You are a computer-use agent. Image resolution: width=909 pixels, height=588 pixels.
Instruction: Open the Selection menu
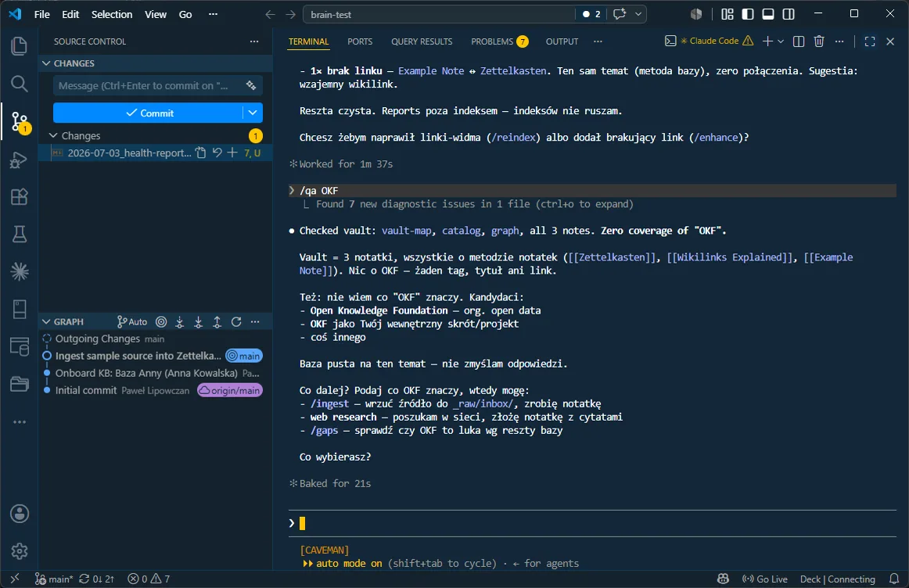(111, 14)
